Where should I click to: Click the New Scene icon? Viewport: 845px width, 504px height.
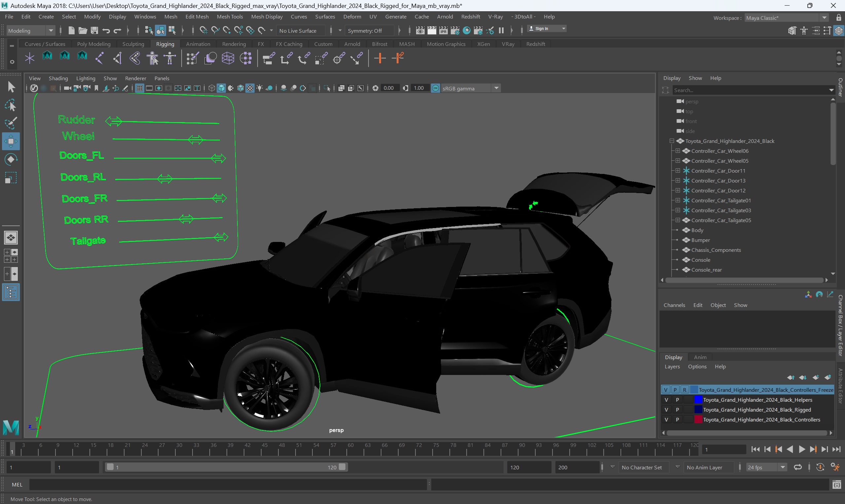point(71,31)
